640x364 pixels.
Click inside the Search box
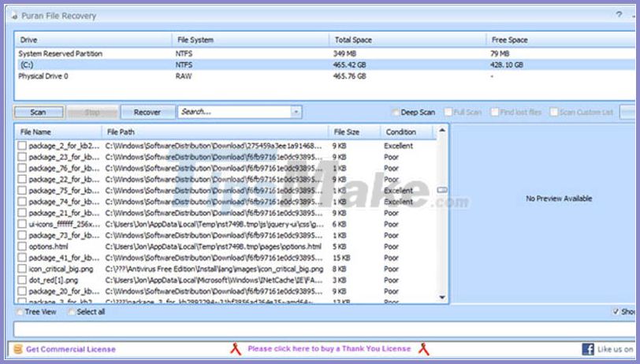tap(235, 112)
